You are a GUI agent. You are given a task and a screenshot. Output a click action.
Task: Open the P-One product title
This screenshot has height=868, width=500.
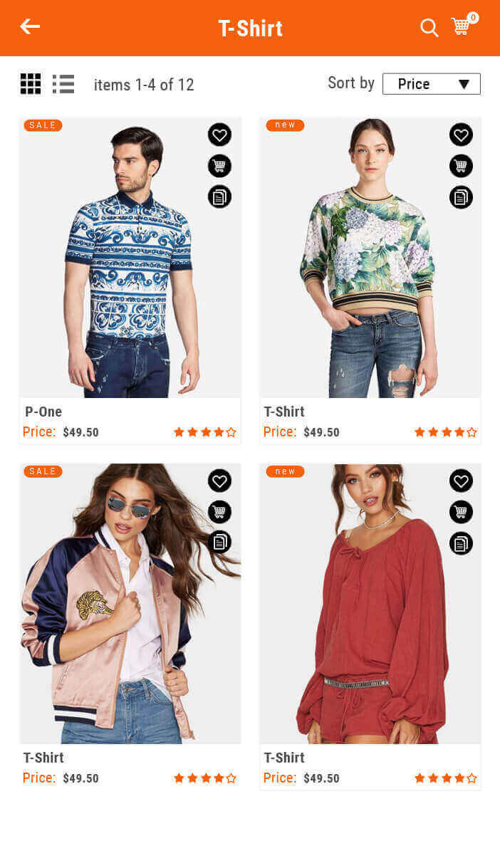tap(43, 412)
